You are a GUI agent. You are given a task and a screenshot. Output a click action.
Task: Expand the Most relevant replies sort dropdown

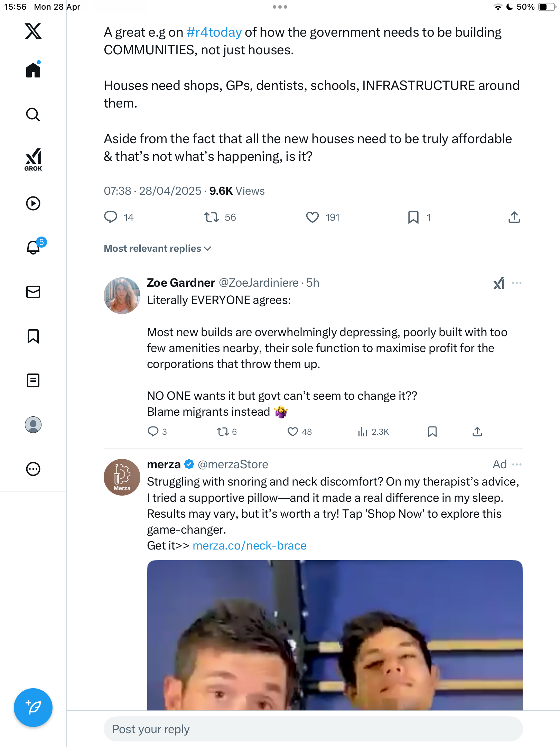tap(158, 248)
